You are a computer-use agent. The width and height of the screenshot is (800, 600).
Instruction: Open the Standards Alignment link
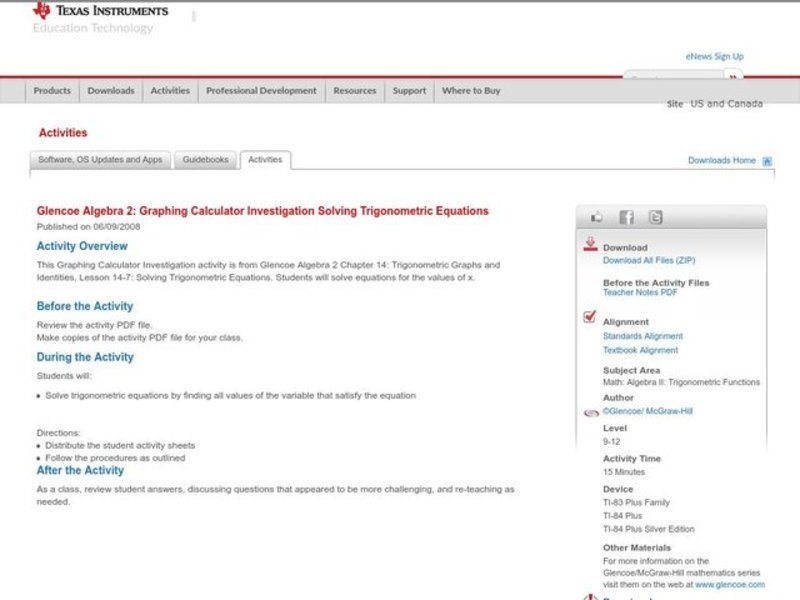pyautogui.click(x=643, y=337)
